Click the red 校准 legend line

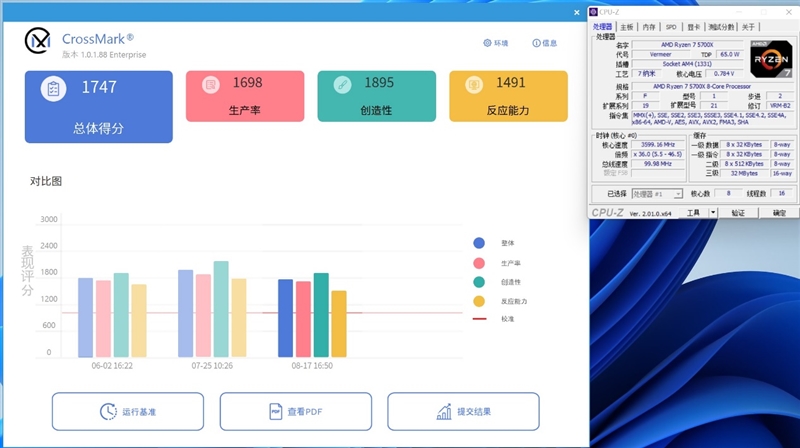480,319
